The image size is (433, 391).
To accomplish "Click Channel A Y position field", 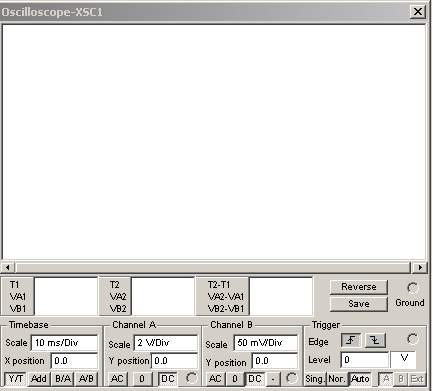I will [x=174, y=361].
